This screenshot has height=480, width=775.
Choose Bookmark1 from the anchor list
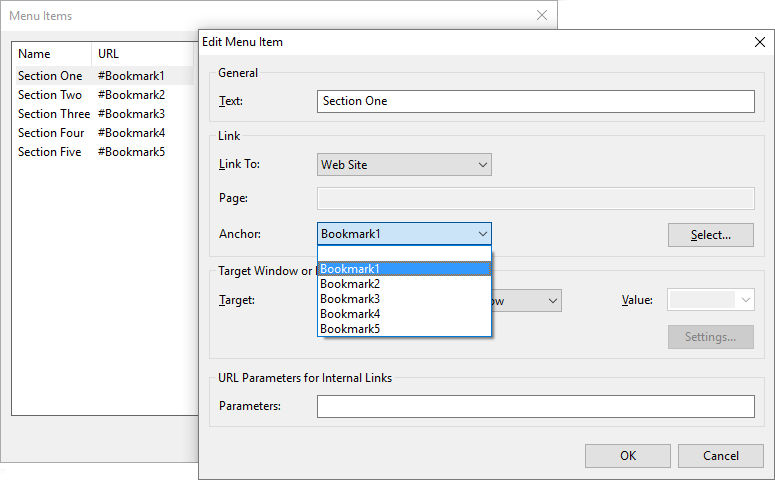click(x=404, y=269)
